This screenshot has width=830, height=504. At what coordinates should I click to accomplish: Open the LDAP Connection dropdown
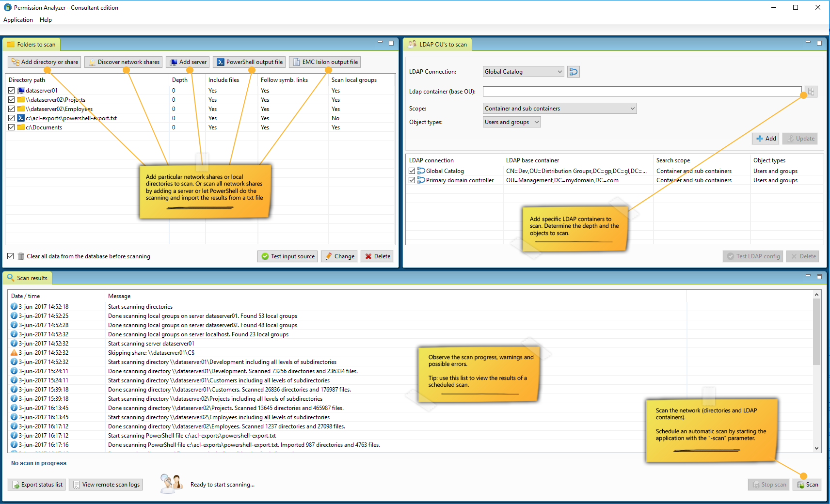[x=524, y=72]
